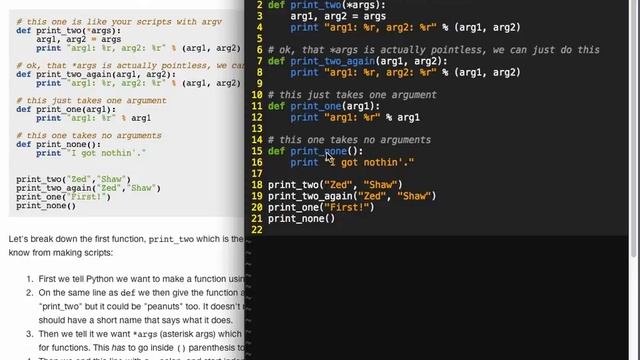Click web page comment "this one is like your scripts with argv"
Screen dimensions: 640x360
(x=119, y=22)
